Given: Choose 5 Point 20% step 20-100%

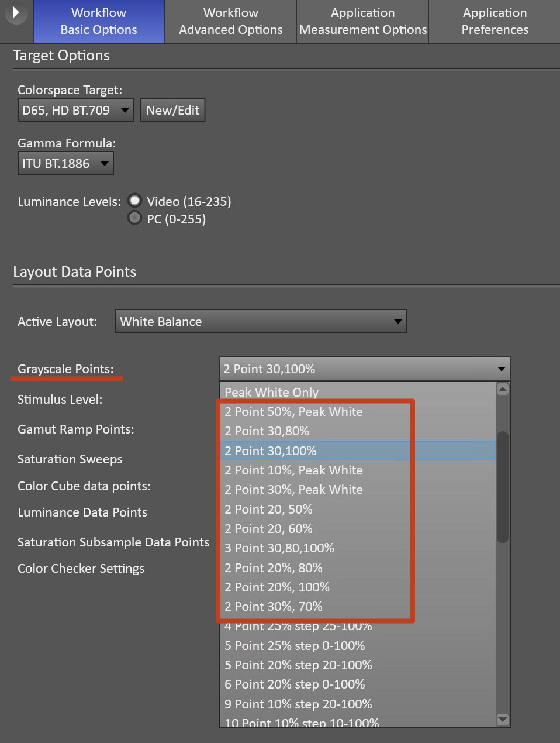Looking at the screenshot, I should point(298,665).
